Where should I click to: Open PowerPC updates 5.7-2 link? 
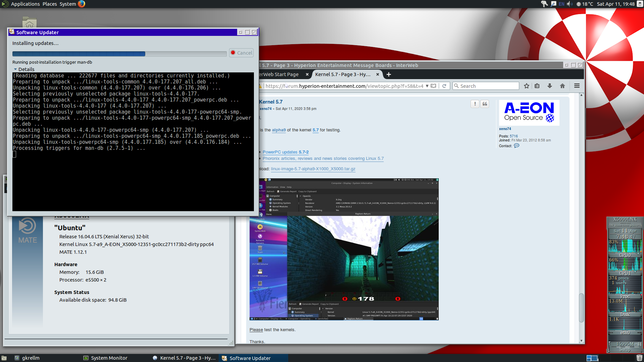click(285, 152)
